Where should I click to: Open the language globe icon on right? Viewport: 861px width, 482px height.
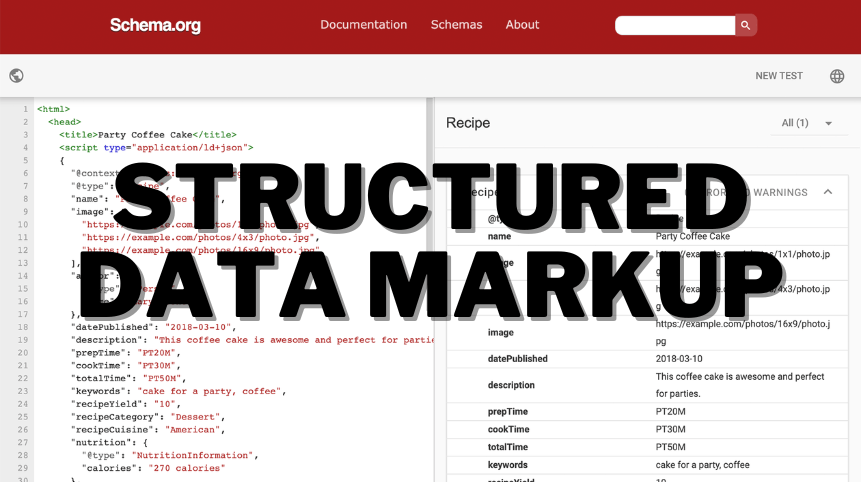pos(837,76)
